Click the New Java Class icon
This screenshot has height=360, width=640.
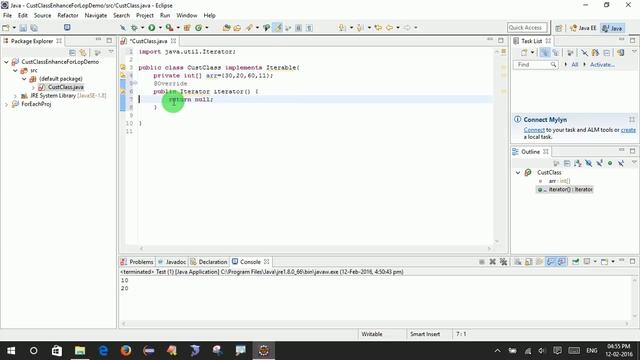[198, 28]
